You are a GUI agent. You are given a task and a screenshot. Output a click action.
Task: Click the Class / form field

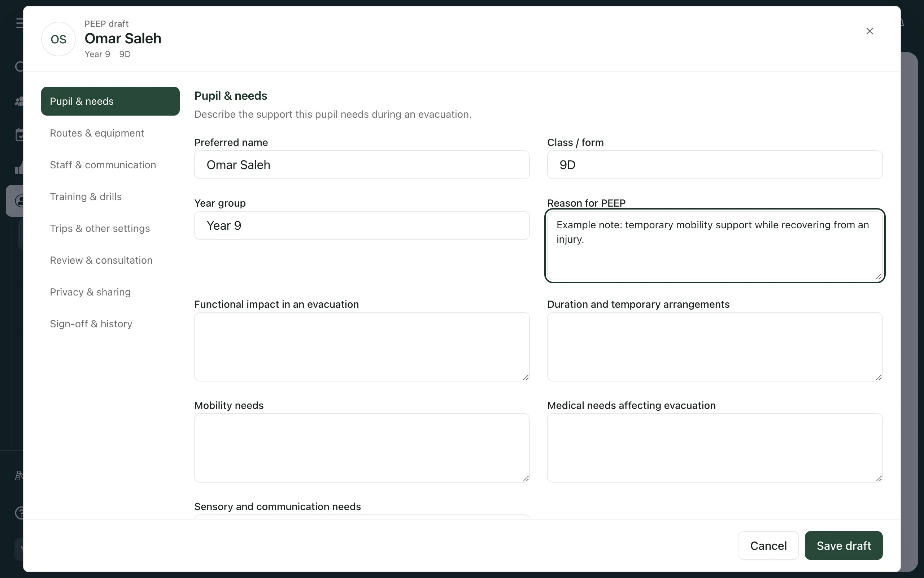tap(714, 165)
